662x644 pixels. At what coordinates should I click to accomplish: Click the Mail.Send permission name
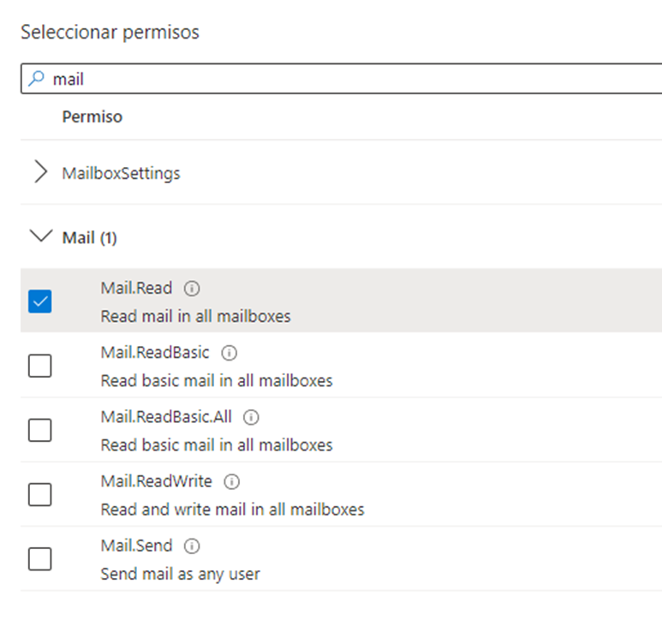pos(136,546)
